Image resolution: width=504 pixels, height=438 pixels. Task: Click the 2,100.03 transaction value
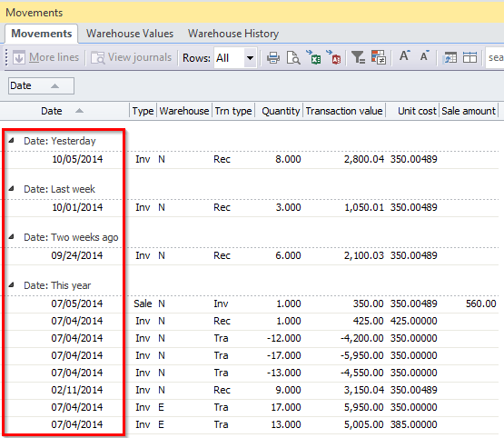pyautogui.click(x=364, y=255)
